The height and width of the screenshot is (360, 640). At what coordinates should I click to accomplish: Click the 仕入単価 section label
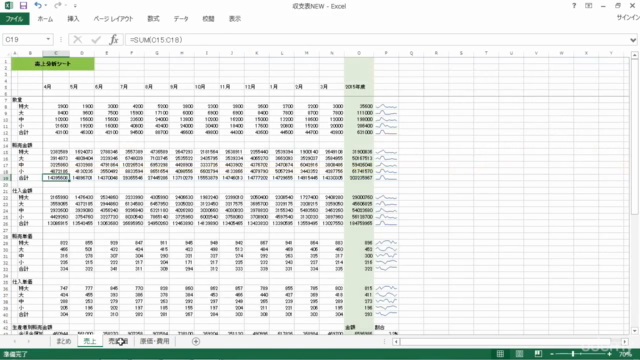(22, 282)
